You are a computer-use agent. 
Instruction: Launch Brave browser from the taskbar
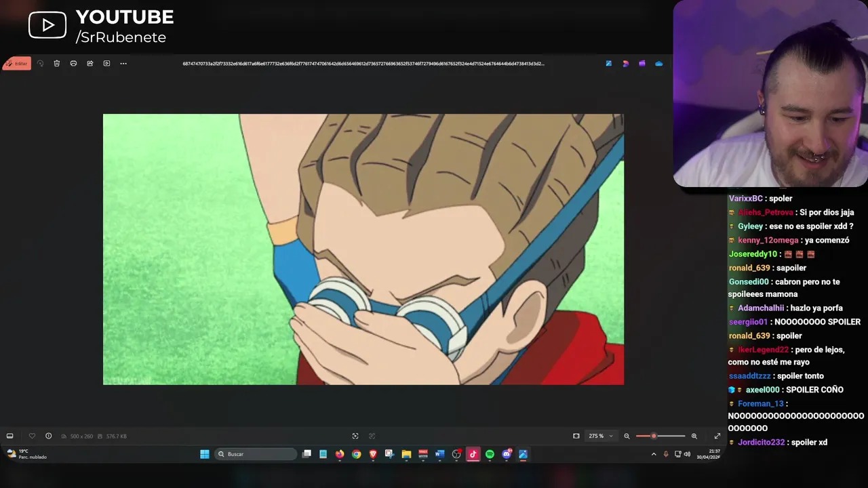373,454
